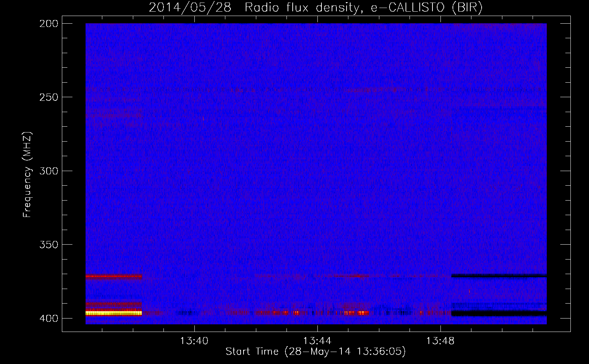Image resolution: width=589 pixels, height=364 pixels.
Task: Click the 350 frequency tick label
Action: point(49,245)
